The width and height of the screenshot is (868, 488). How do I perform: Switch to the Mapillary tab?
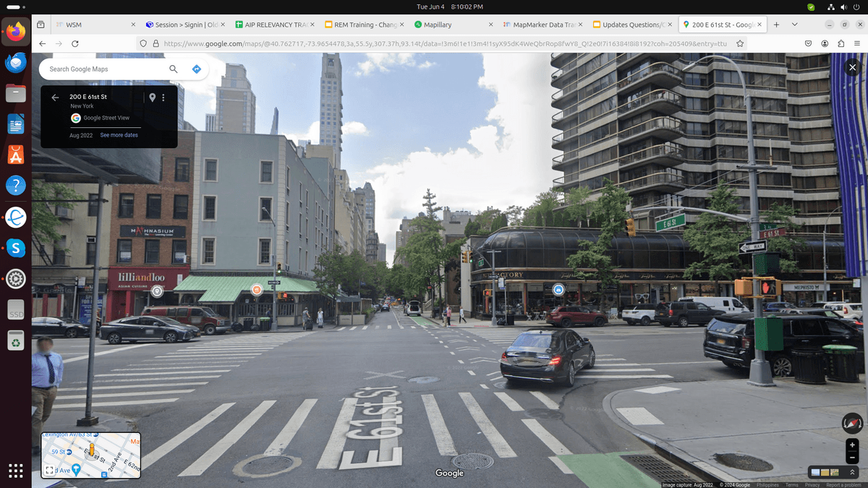(453, 25)
